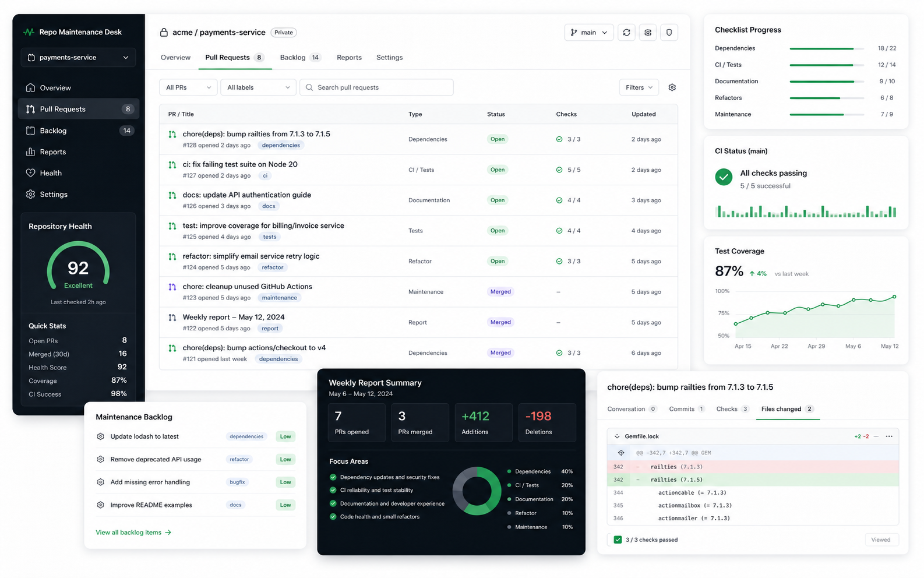Click gear icon of Improve README examples item

[100, 505]
